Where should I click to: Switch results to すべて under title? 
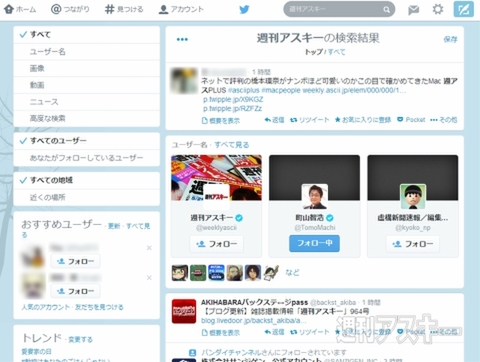click(336, 52)
